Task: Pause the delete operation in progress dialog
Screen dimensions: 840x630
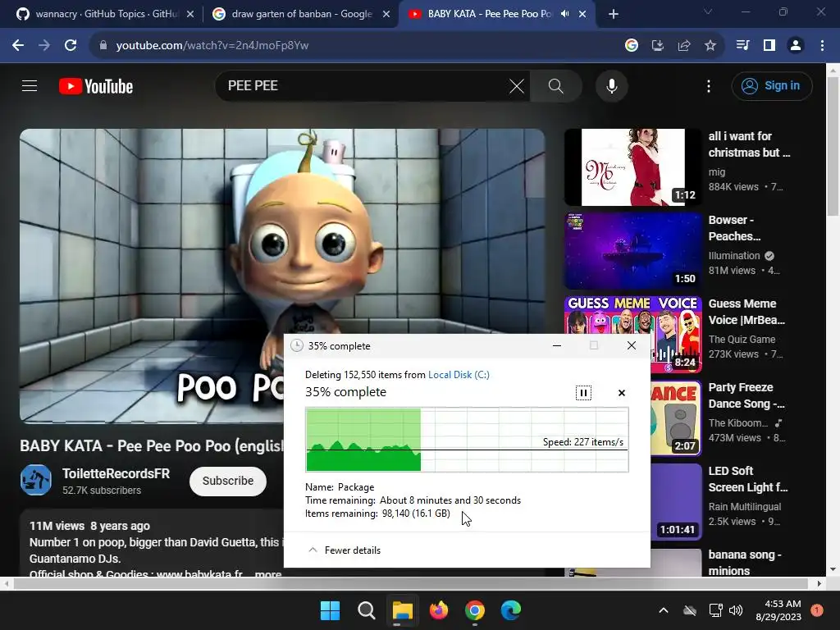Action: (x=583, y=393)
